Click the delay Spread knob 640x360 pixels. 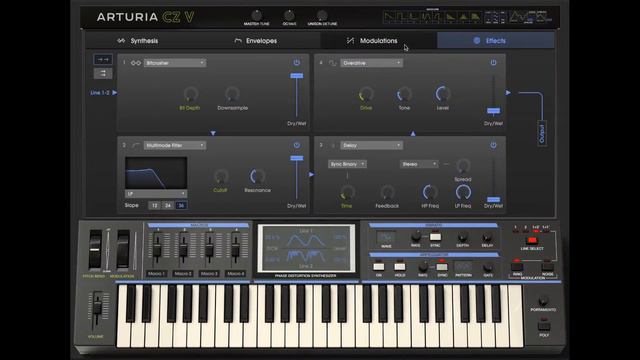pyautogui.click(x=463, y=166)
